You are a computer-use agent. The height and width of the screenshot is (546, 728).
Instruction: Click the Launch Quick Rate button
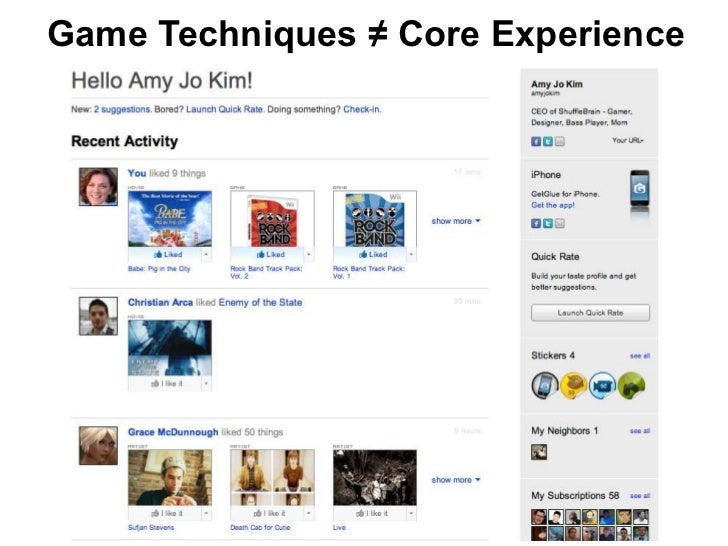[590, 313]
